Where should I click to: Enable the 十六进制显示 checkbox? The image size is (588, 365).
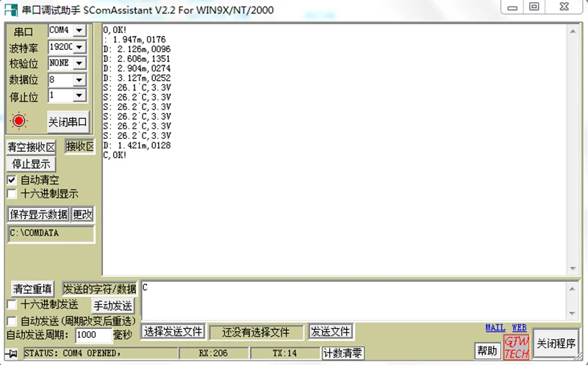pos(12,194)
